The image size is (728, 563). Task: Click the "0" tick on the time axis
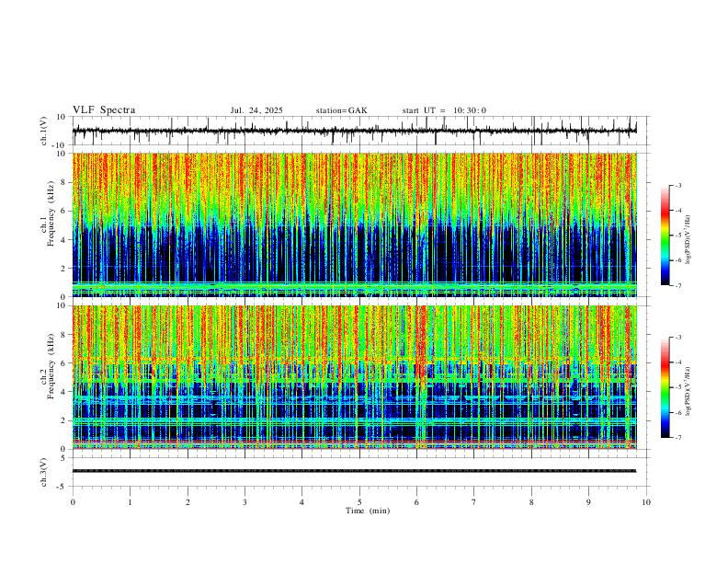click(73, 502)
